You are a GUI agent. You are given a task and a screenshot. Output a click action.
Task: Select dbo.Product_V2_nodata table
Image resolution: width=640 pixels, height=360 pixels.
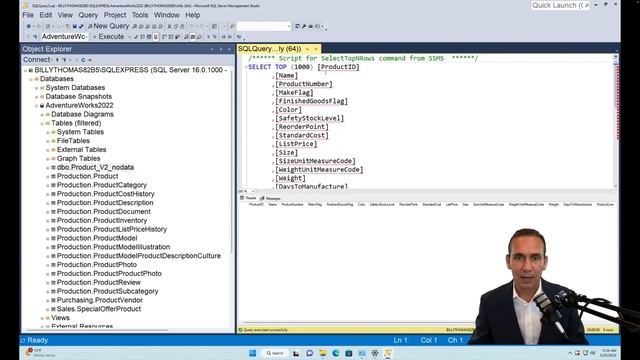click(95, 167)
